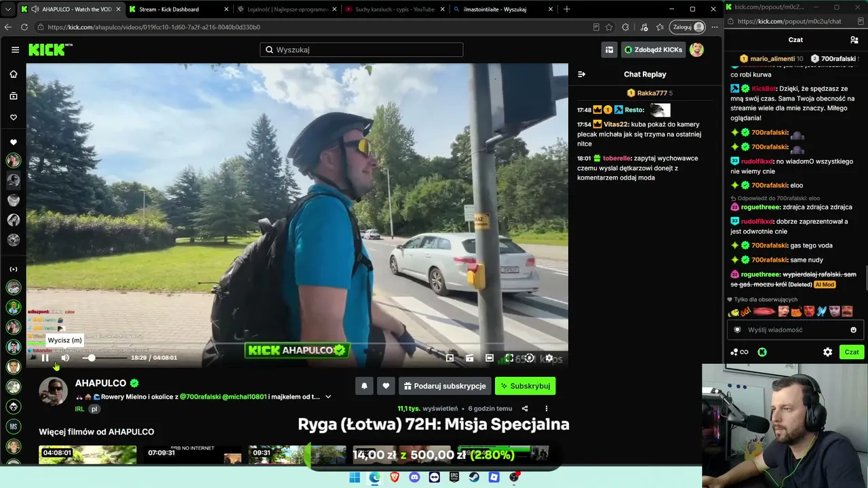
Task: Open the MS channel avatar in sidebar
Action: 14,426
